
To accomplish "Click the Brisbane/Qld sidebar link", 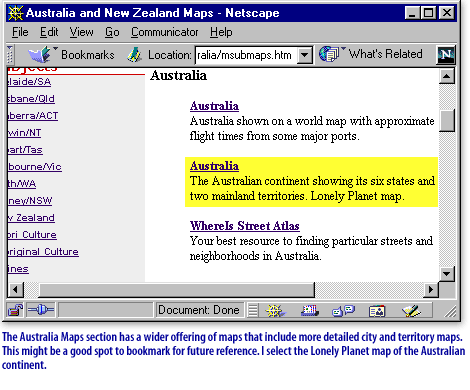I will 31,99.
